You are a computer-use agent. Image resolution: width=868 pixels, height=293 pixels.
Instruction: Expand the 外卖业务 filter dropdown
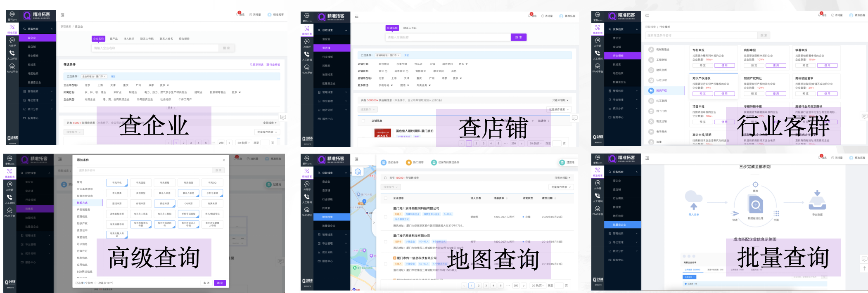(x=424, y=85)
